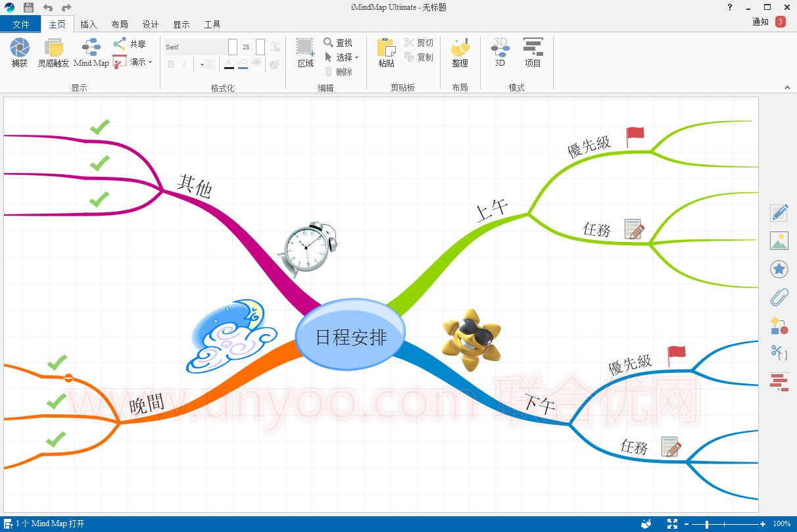The image size is (797, 532).
Task: Toggle bold text formatting
Action: (x=171, y=64)
